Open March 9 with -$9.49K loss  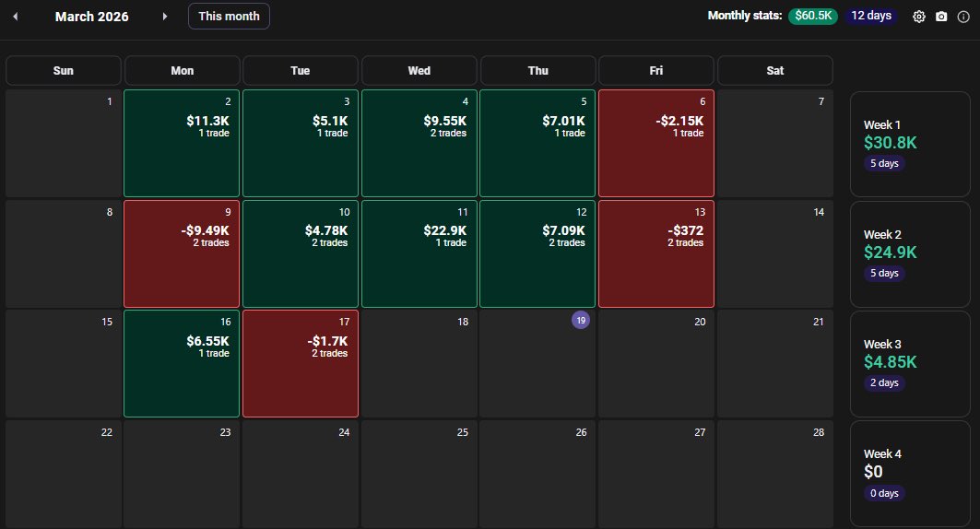click(x=182, y=253)
